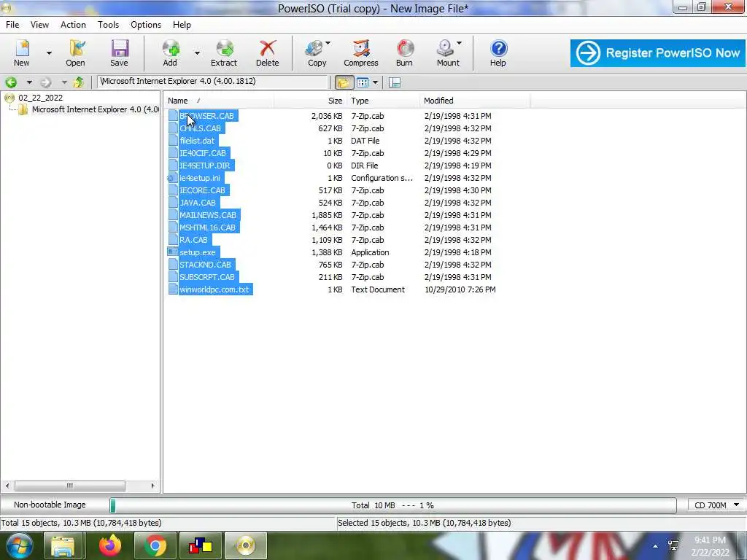Click the Copy disc toolbar icon
Image resolution: width=747 pixels, height=560 pixels.
(314, 52)
